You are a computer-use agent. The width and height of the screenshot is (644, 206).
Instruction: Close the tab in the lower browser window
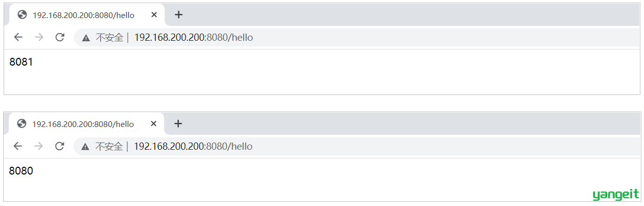pyautogui.click(x=153, y=124)
